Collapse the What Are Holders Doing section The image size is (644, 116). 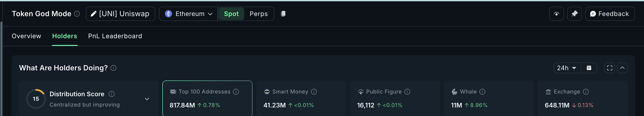(622, 68)
